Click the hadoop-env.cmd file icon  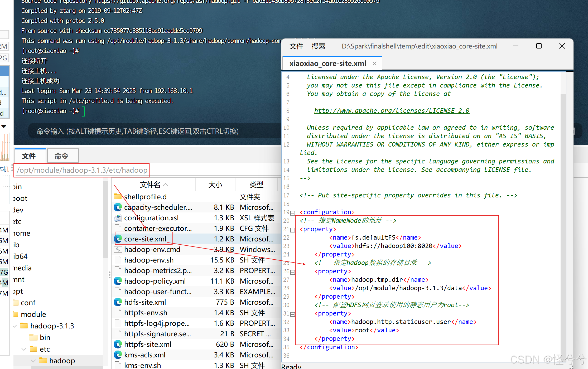[x=118, y=249]
